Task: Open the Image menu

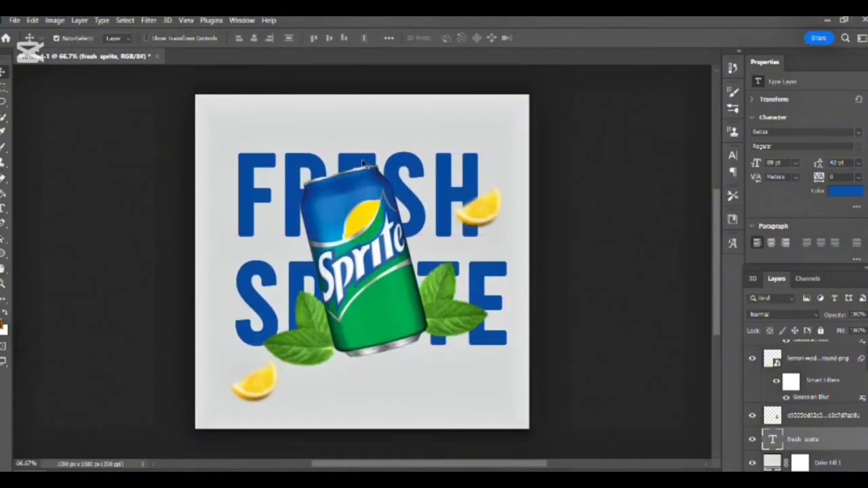Action: [54, 20]
